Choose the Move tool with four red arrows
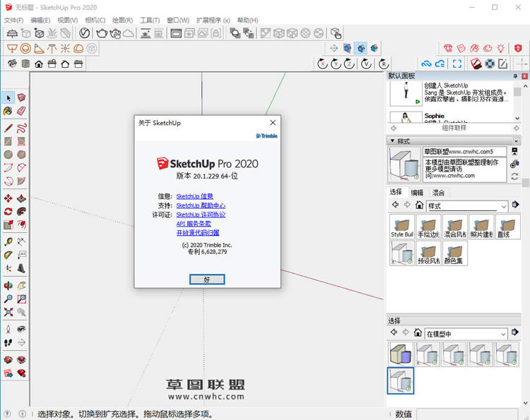Screen dimensions: 530x420 click(8, 198)
